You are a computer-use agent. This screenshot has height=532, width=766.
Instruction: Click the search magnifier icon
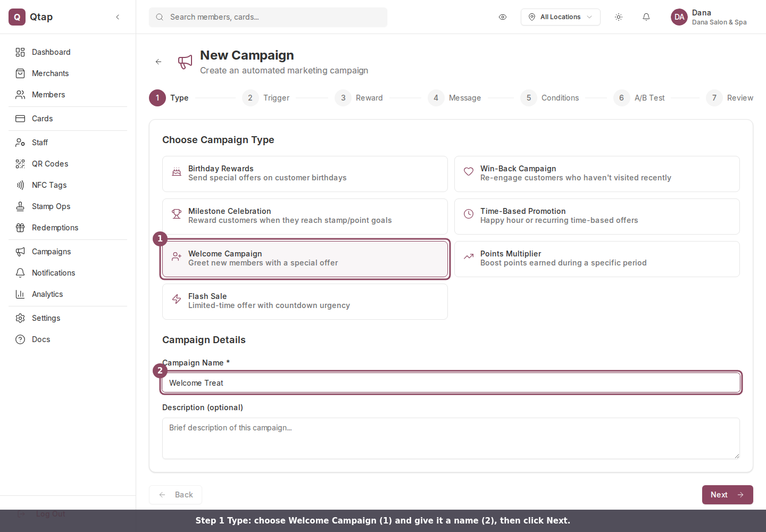pos(160,17)
